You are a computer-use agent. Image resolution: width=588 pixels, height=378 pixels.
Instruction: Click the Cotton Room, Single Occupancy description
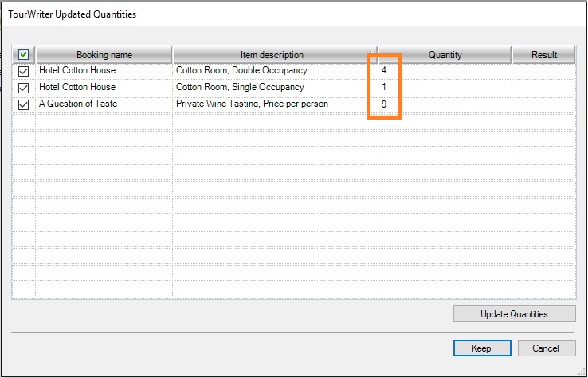click(x=274, y=88)
